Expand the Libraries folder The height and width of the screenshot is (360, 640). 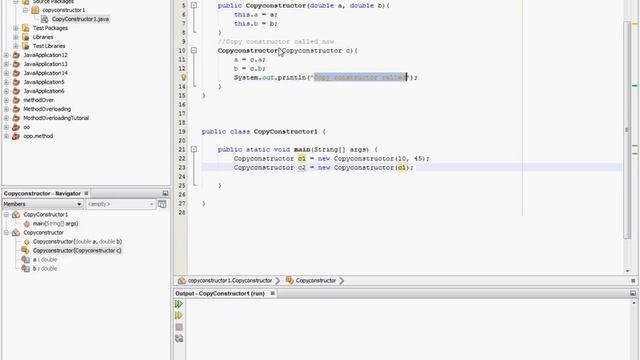16,37
